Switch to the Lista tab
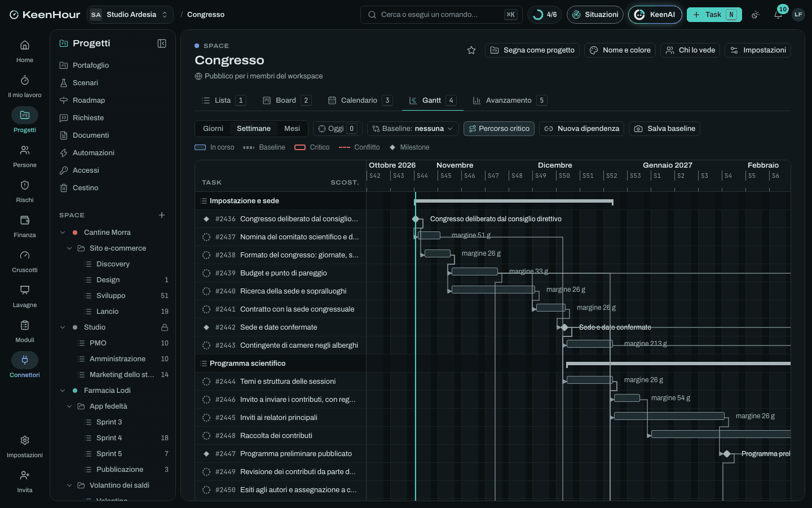 coord(223,100)
